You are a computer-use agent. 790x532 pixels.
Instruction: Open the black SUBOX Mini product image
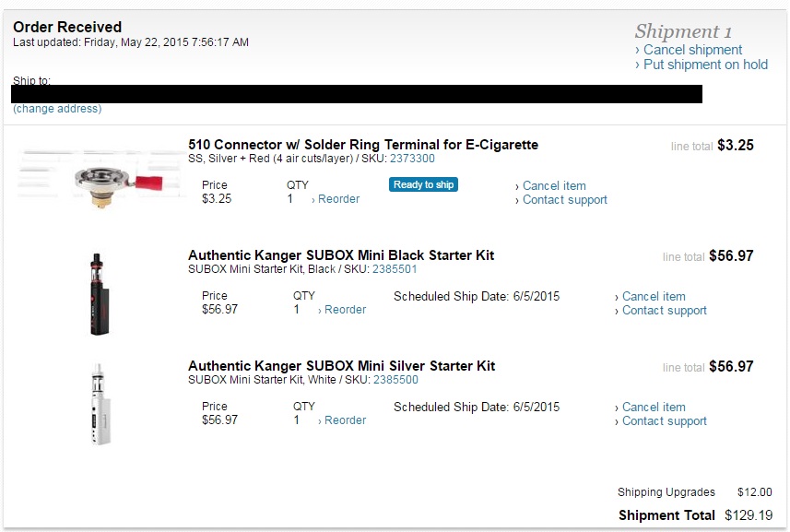[x=100, y=294]
